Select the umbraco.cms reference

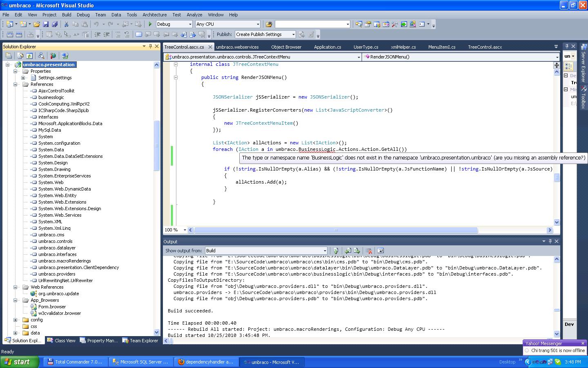pyautogui.click(x=51, y=235)
